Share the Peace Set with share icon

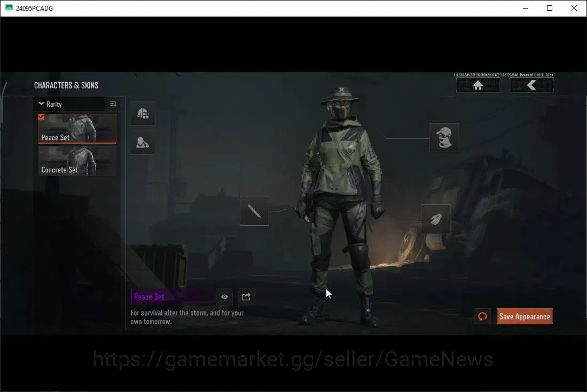[x=246, y=296]
